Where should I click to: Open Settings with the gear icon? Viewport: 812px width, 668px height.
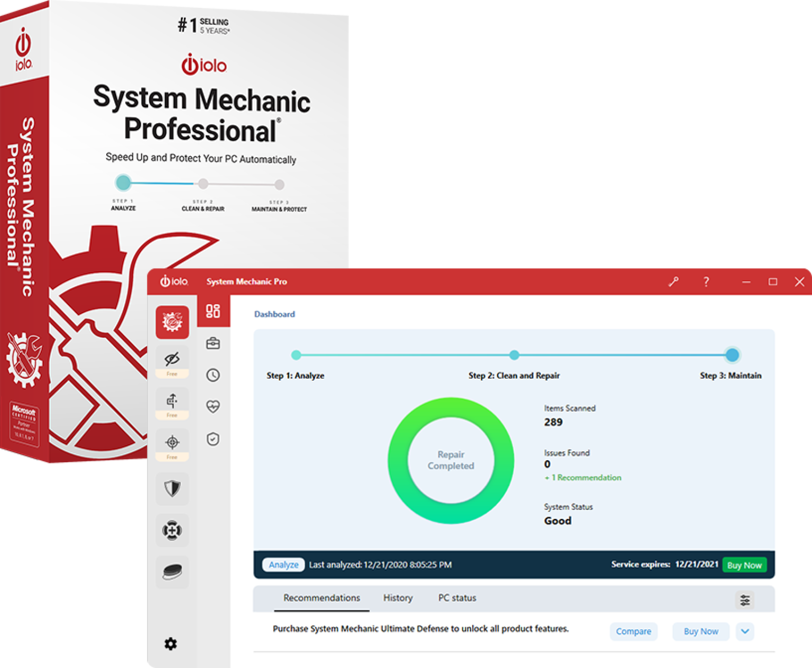pyautogui.click(x=170, y=644)
